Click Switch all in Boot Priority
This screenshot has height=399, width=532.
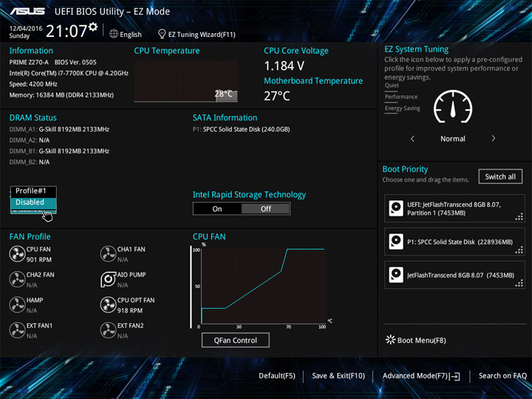(x=500, y=177)
